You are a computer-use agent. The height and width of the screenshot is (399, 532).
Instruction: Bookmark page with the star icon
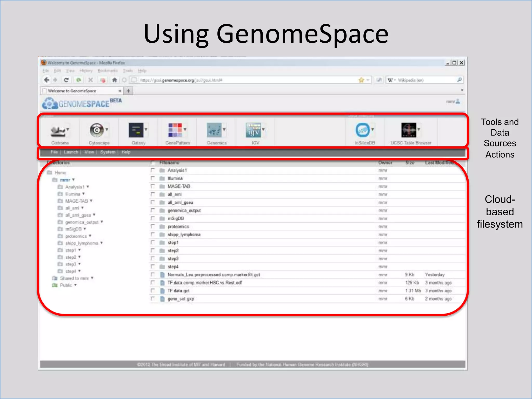point(361,80)
